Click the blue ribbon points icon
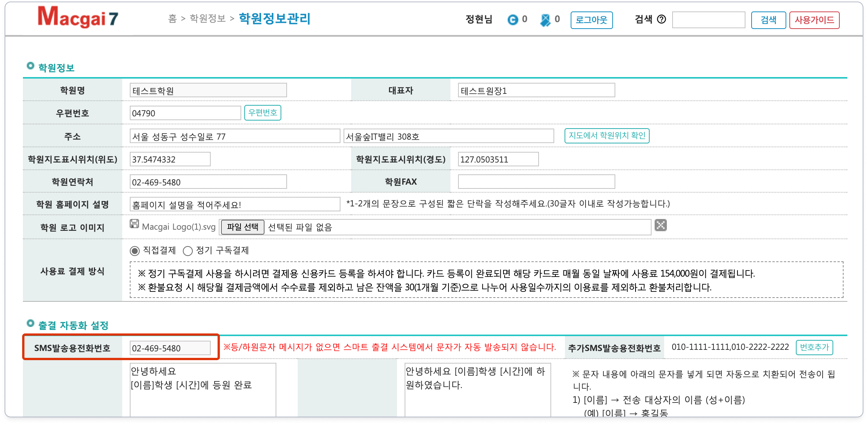Image resolution: width=868 pixels, height=425 pixels. point(545,20)
